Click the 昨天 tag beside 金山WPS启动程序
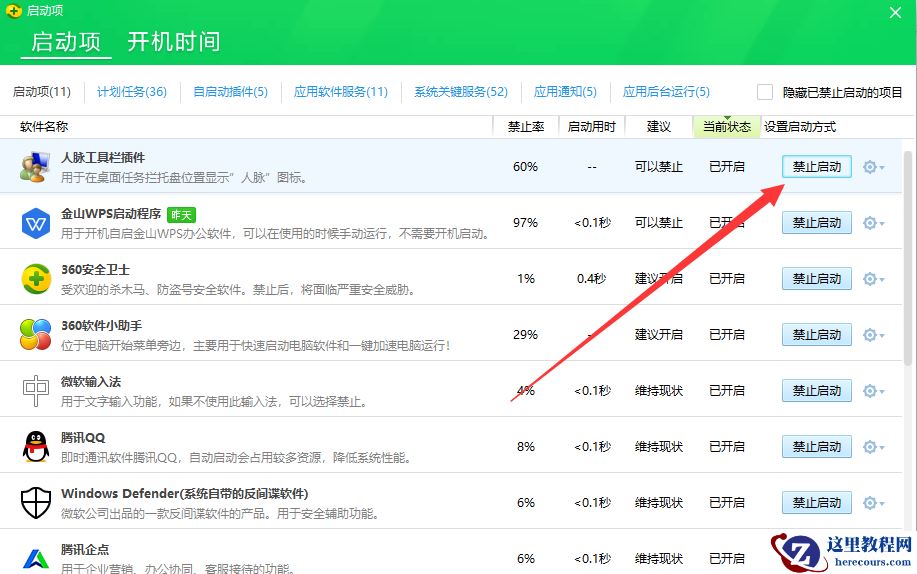Viewport: 917px width, 574px height. pyautogui.click(x=181, y=215)
